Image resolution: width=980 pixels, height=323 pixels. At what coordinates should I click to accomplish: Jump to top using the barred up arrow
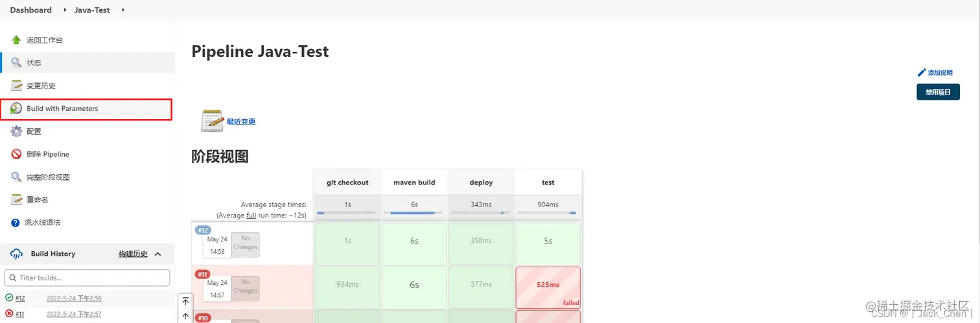point(185,302)
